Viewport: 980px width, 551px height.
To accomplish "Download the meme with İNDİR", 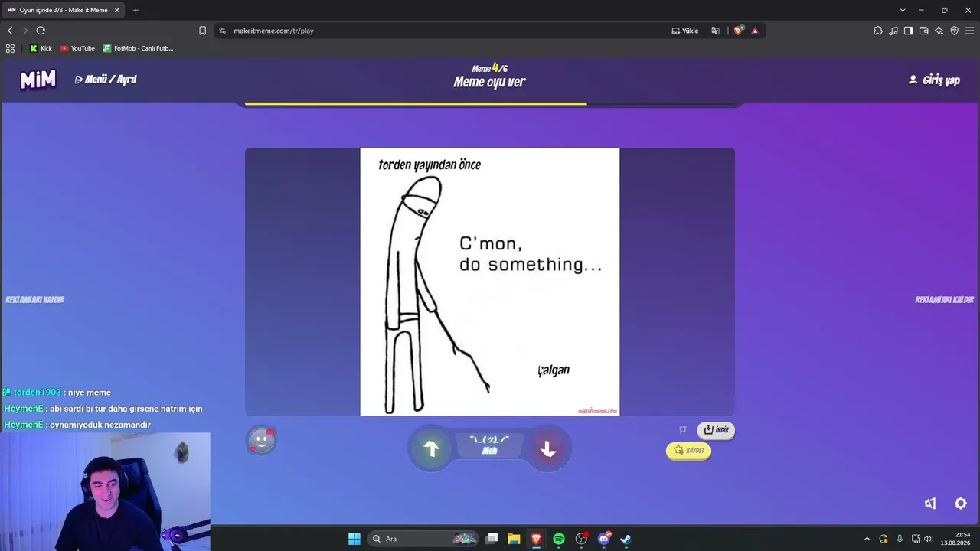I will coord(716,430).
